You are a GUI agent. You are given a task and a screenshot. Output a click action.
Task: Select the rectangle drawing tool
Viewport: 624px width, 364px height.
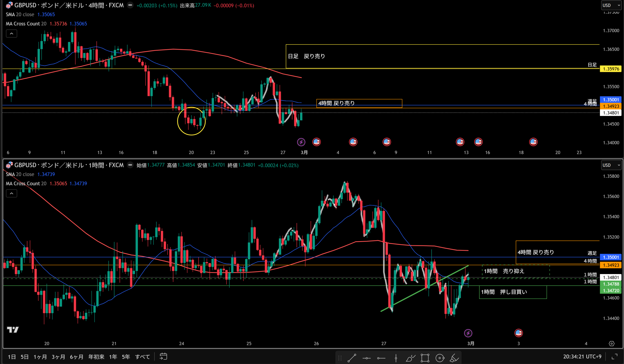[x=425, y=358]
